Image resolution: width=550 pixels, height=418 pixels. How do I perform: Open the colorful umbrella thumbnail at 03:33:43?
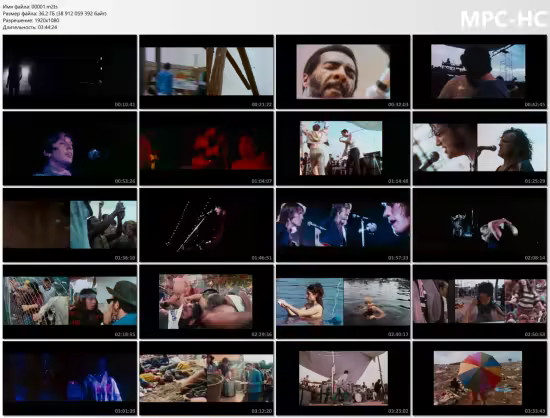tap(479, 378)
